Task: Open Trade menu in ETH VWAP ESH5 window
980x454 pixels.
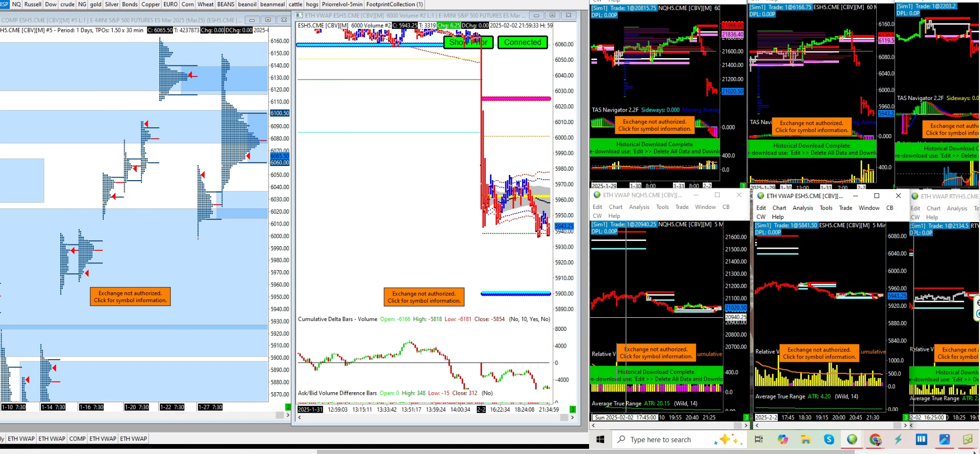Action: pos(846,208)
